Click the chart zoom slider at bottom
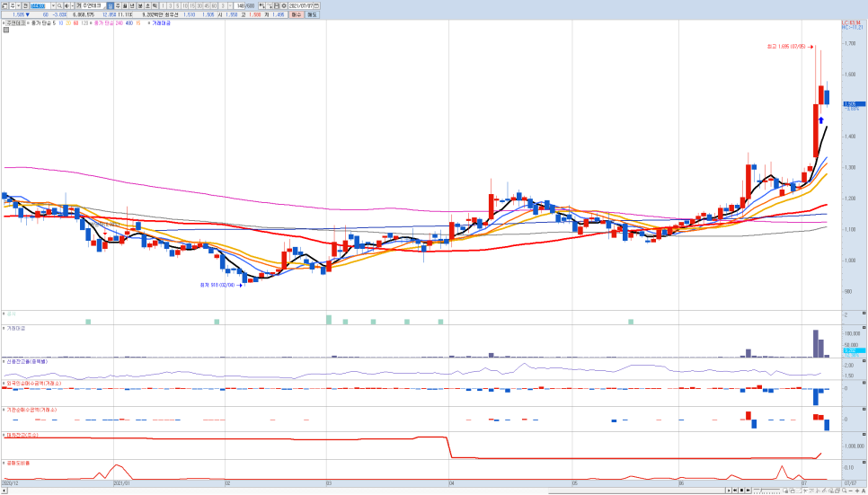This screenshot has width=868, height=495. [x=766, y=491]
